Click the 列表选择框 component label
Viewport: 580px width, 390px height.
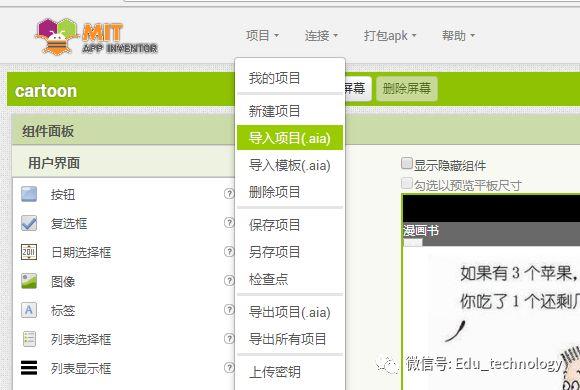click(x=81, y=339)
